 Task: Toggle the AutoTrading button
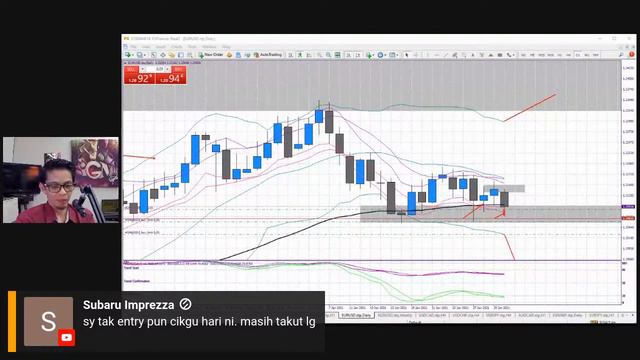[267, 55]
